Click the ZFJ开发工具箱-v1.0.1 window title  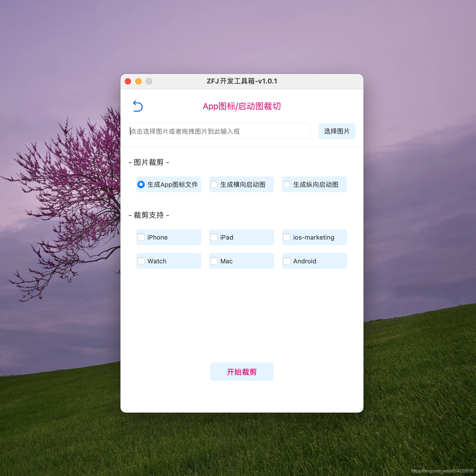242,81
